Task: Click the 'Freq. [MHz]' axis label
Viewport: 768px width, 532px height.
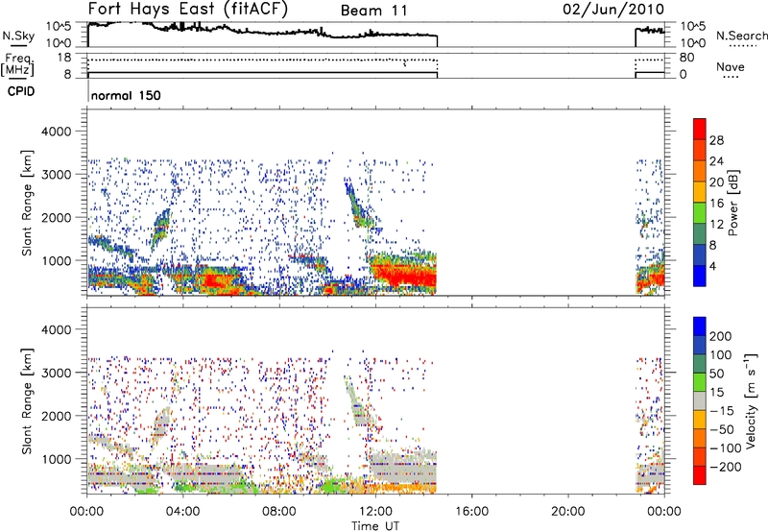Action: coord(17,65)
